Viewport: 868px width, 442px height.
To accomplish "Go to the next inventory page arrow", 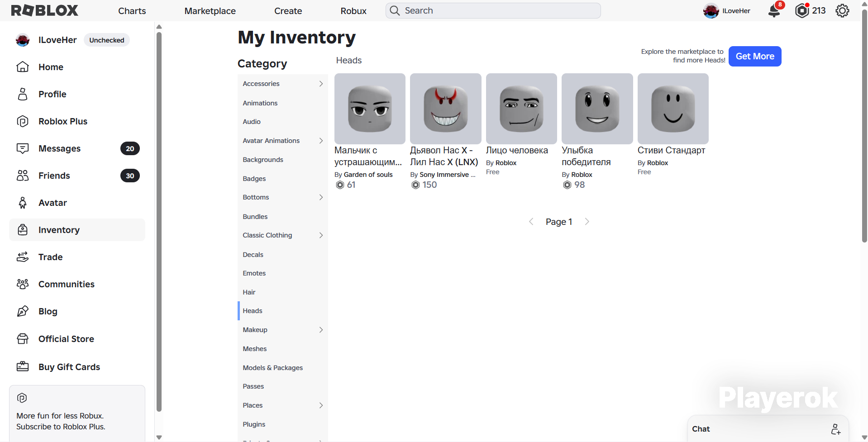I will tap(587, 222).
